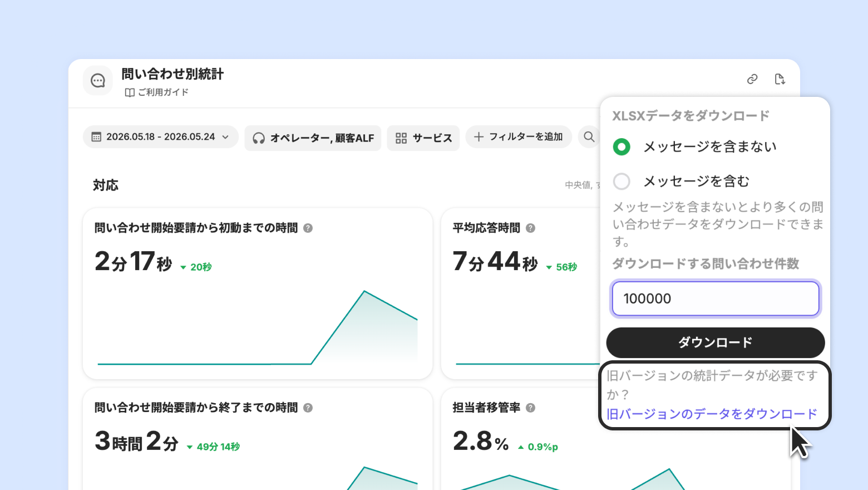Click the search magnifier icon

(589, 137)
